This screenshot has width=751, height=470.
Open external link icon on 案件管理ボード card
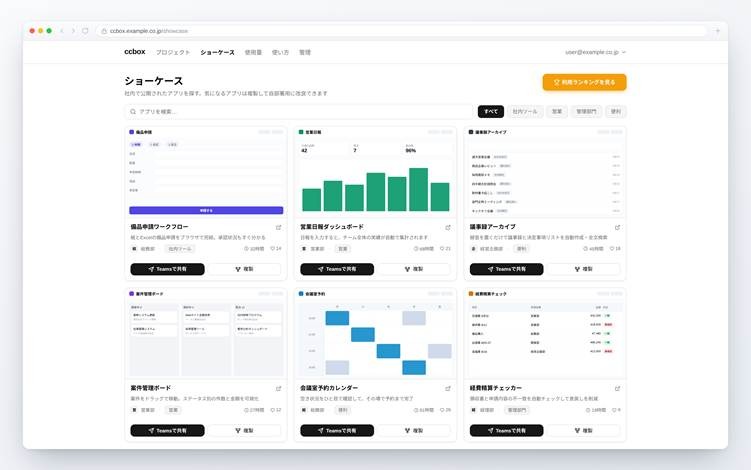click(x=278, y=389)
